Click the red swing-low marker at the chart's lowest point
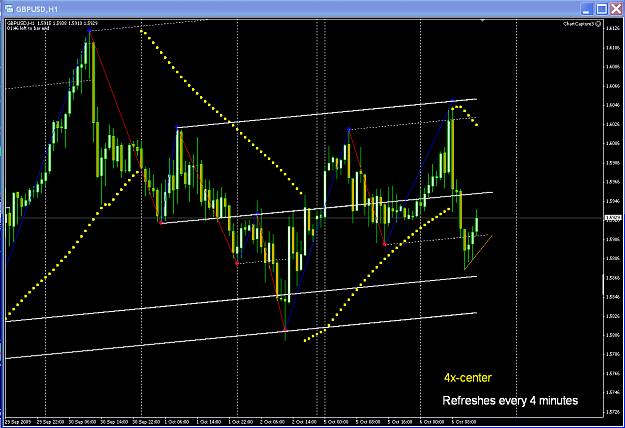The width and height of the screenshot is (625, 428). click(x=285, y=330)
